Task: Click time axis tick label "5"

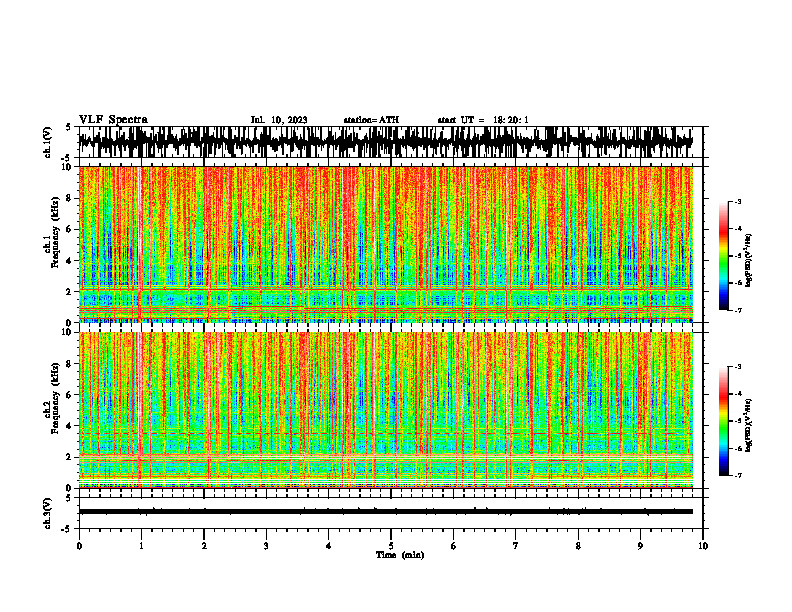Action: 391,546
